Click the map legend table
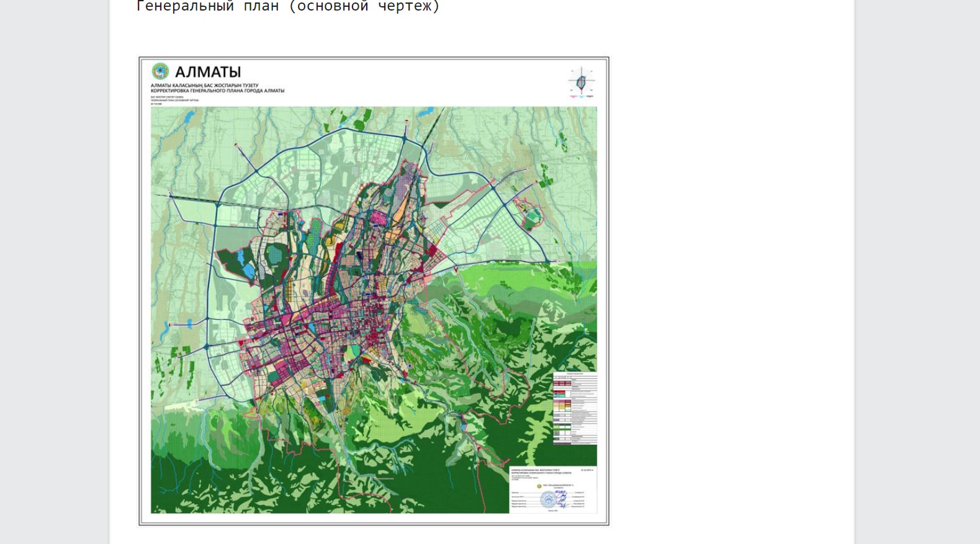The width and height of the screenshot is (980, 544). click(575, 408)
